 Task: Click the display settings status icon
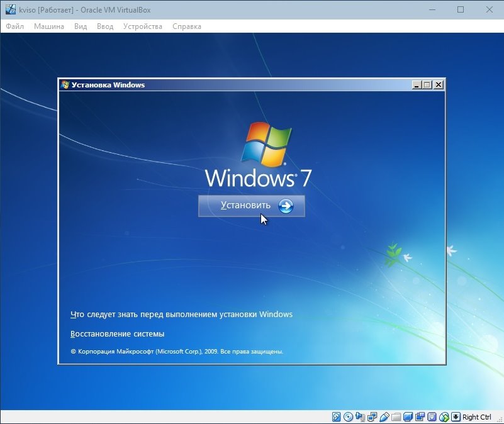(408, 417)
